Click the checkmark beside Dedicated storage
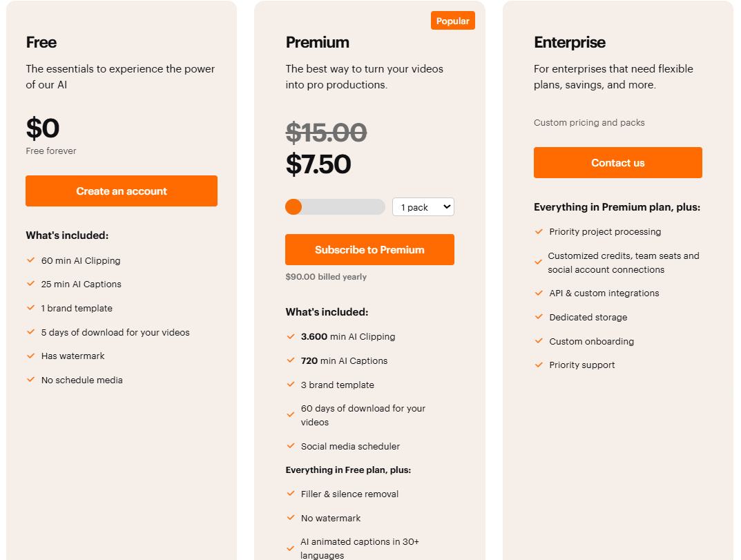This screenshot has width=741, height=560. [x=539, y=317]
